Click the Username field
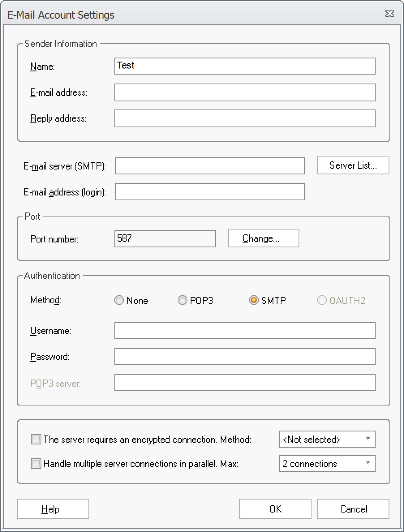 point(245,330)
